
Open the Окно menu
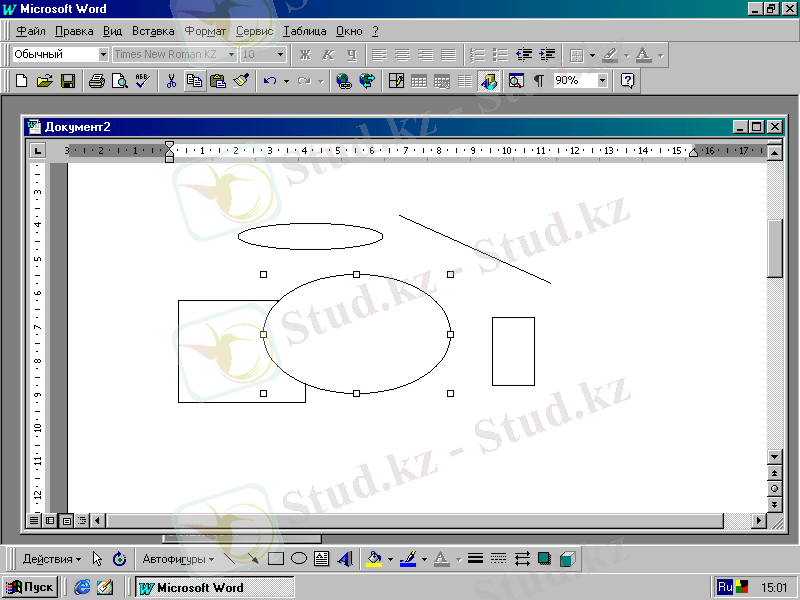(349, 31)
